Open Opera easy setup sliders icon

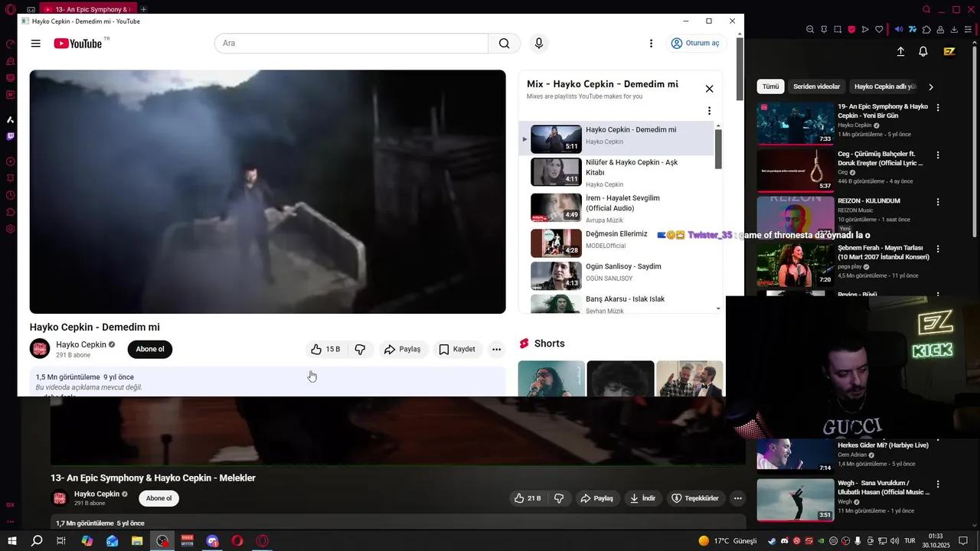tap(968, 29)
